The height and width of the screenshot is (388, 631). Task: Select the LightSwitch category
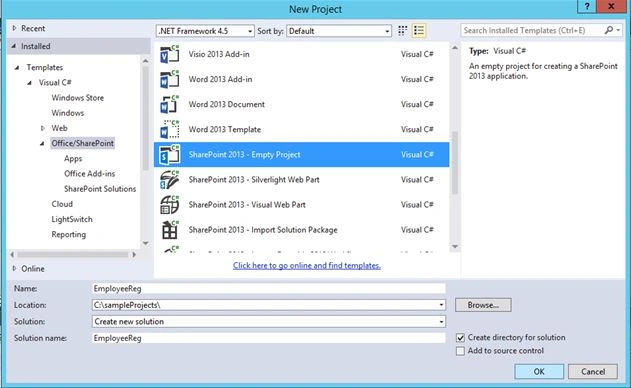point(72,219)
